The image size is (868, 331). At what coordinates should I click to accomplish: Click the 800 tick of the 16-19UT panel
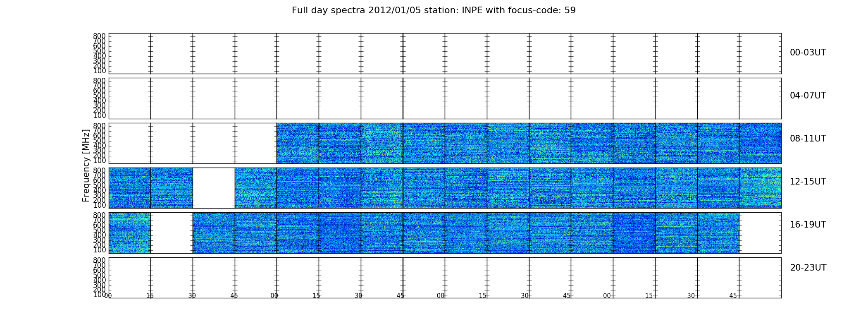pos(99,215)
